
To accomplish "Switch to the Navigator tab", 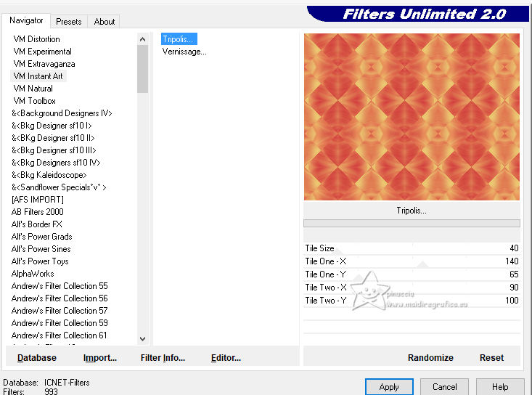I will (26, 21).
